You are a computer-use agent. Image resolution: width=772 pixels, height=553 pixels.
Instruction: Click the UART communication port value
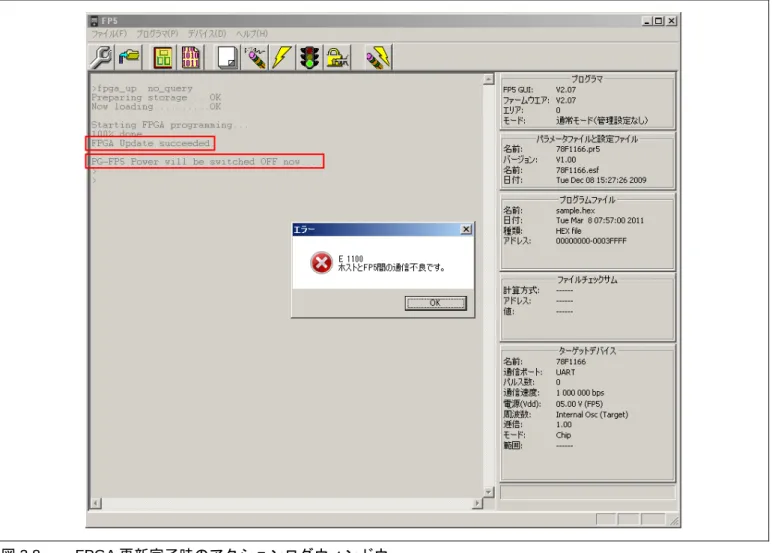point(565,372)
